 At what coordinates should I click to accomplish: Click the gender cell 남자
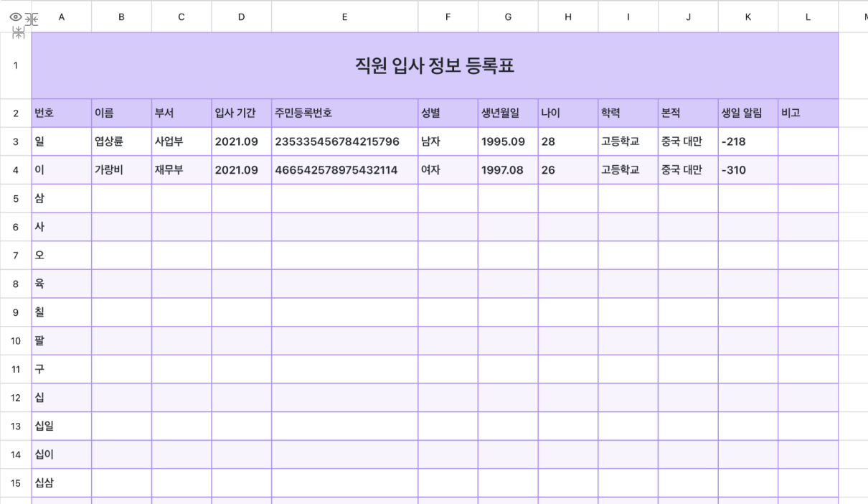pos(448,141)
